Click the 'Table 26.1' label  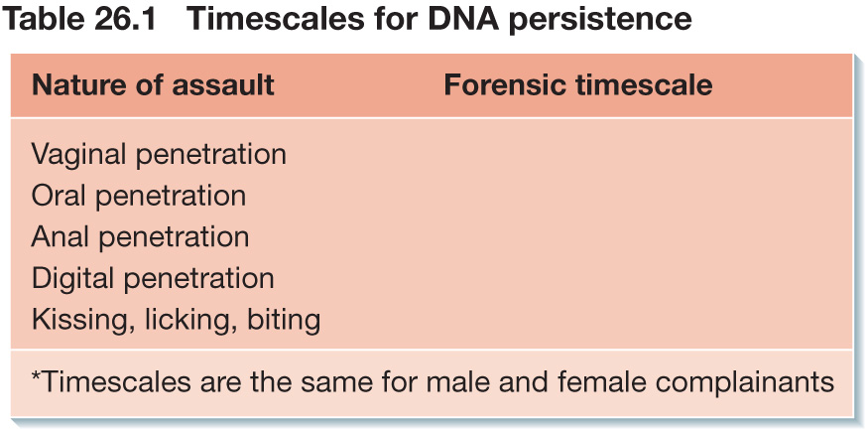[x=78, y=18]
